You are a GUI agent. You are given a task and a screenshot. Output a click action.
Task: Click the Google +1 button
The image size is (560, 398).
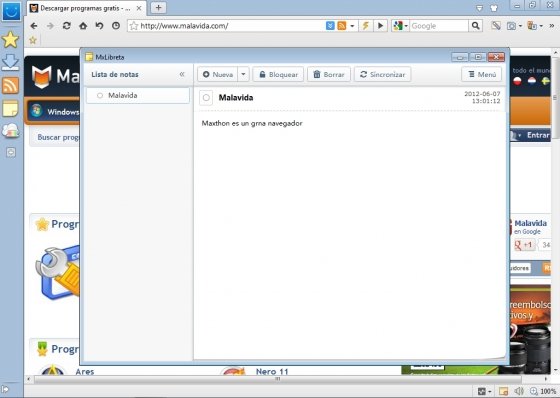524,245
